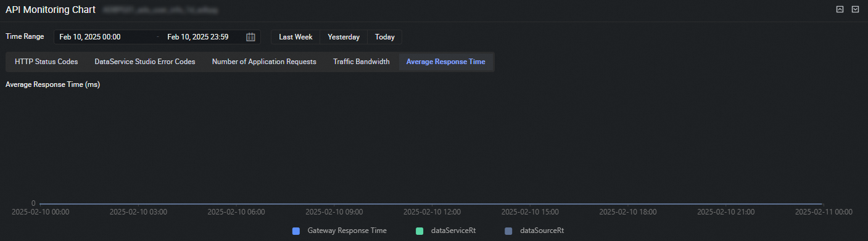Toggle dataServiceRt legend series
Screen dimensions: 868x241
click(445, 231)
